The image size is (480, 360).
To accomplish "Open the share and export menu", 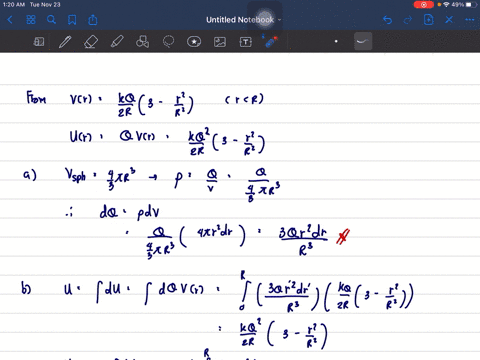I will point(93,20).
